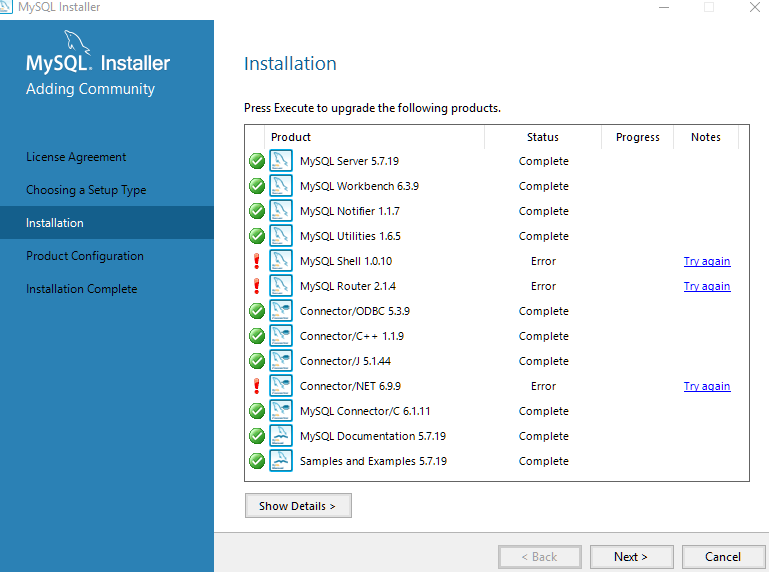Close the MySQL Installer window
Image resolution: width=769 pixels, height=572 pixels.
pyautogui.click(x=755, y=7)
